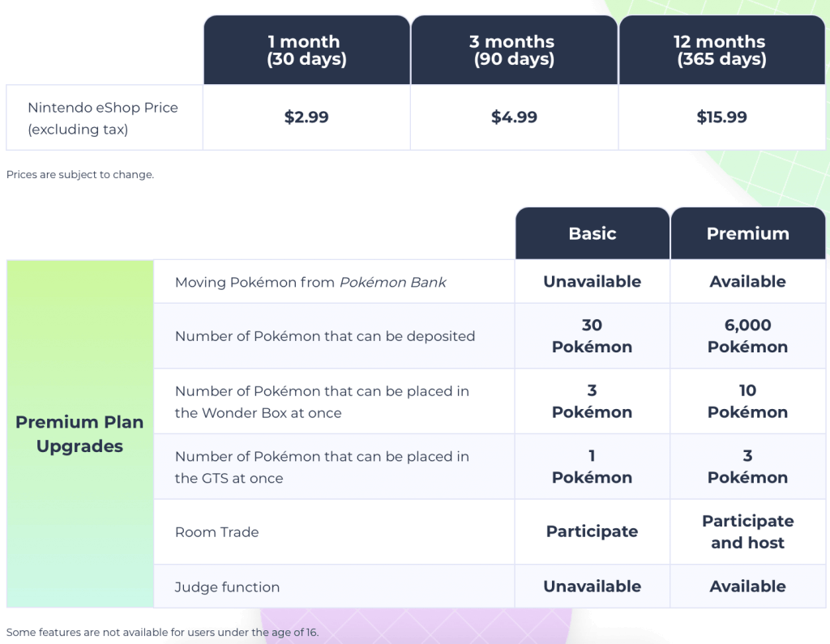Image resolution: width=830 pixels, height=644 pixels.
Task: Click the 12 months (365 days) header
Action: [x=722, y=49]
